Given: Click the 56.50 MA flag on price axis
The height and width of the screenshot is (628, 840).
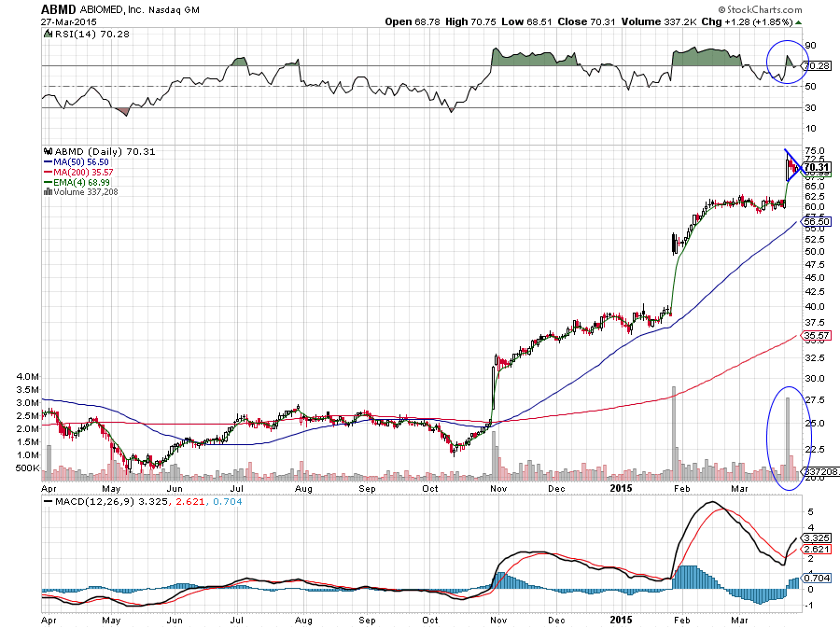Looking at the screenshot, I should 817,222.
